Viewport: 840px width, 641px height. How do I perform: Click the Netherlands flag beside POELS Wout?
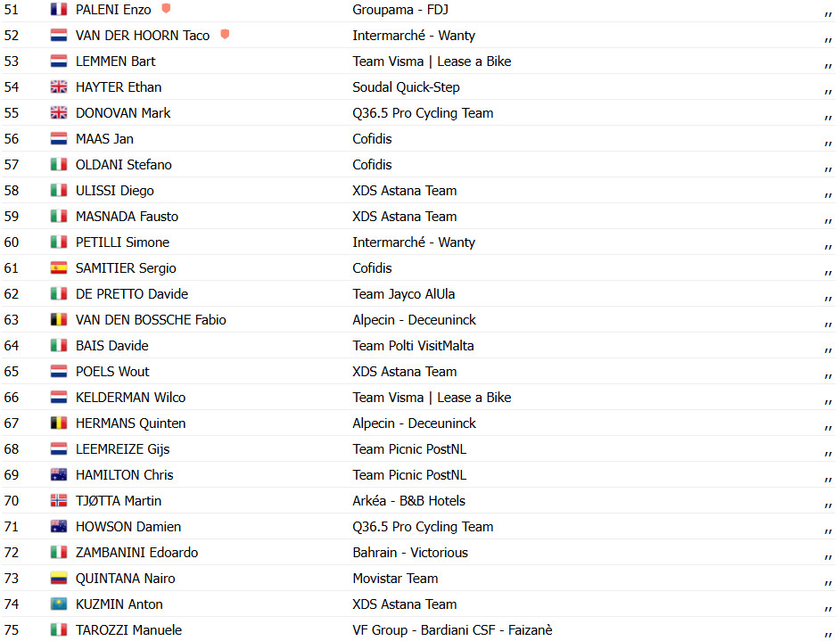[x=59, y=371]
